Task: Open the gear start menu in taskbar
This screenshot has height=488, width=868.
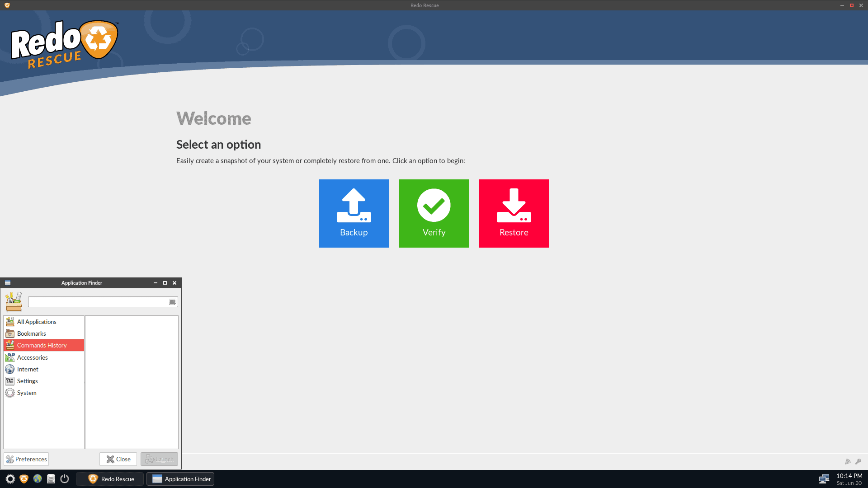Action: [x=10, y=479]
